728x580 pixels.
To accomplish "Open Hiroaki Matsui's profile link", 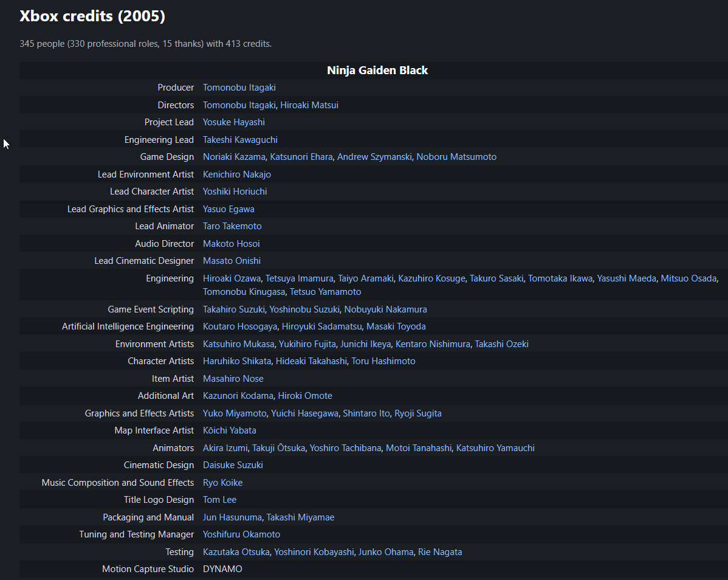I will (x=309, y=105).
